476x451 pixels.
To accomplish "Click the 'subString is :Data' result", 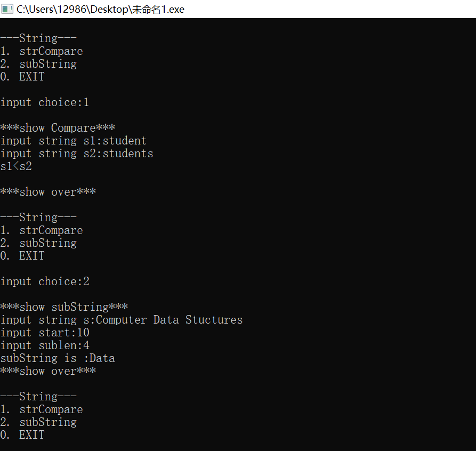I will [x=58, y=358].
